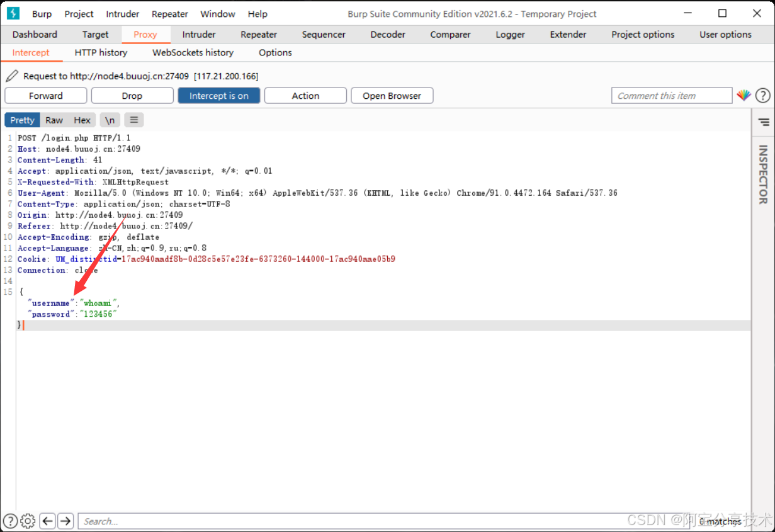Select the Proxy tab
This screenshot has height=532, width=775.
coord(145,35)
